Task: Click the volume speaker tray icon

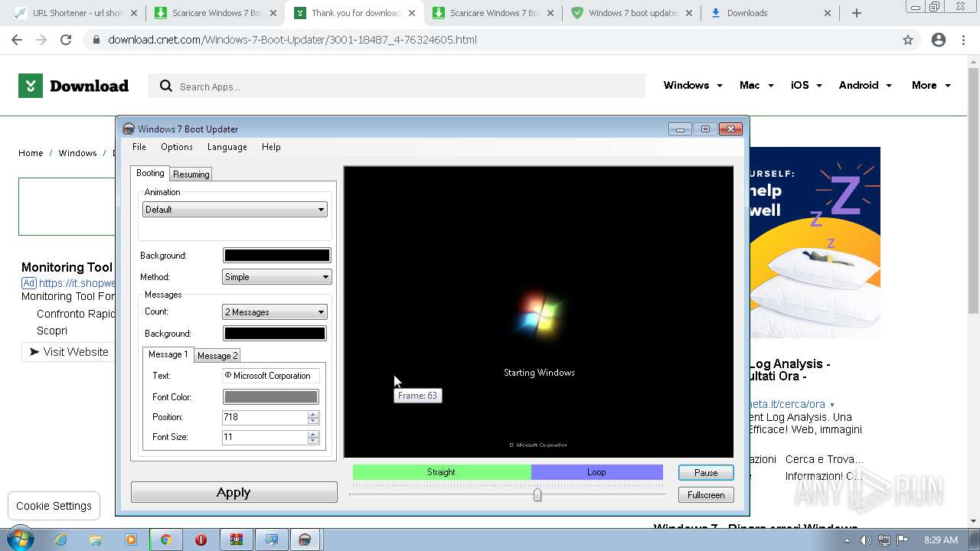Action: tap(865, 540)
